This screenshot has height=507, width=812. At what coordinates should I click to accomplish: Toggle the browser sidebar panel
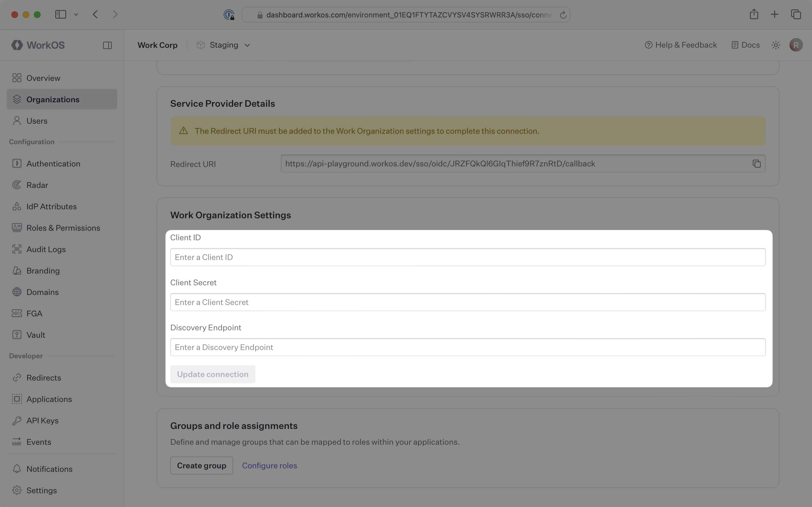[60, 14]
